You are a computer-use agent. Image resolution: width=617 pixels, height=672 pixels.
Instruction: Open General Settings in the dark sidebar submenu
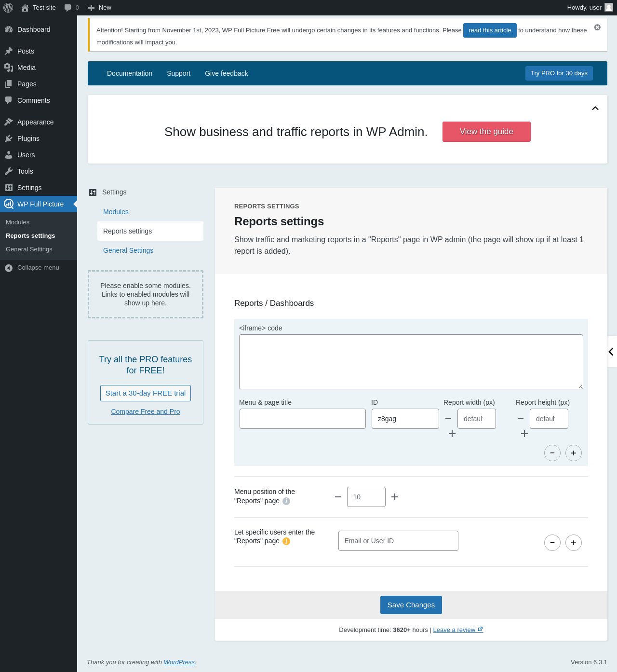click(29, 249)
